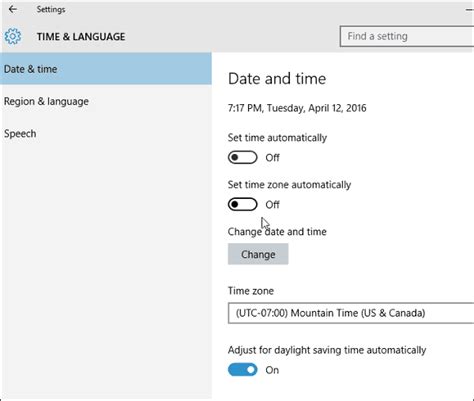Turn on Set time automatically
The height and width of the screenshot is (401, 474).
coord(242,157)
